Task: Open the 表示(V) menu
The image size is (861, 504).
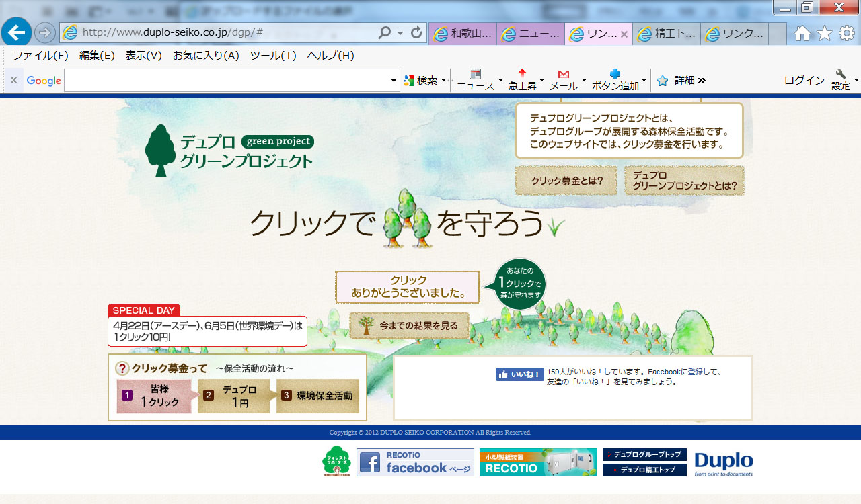Action: 144,56
